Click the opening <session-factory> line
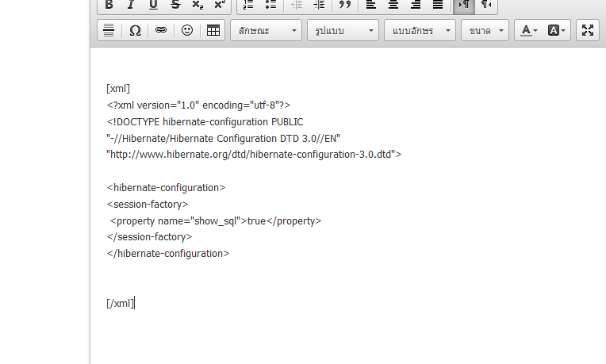 148,205
